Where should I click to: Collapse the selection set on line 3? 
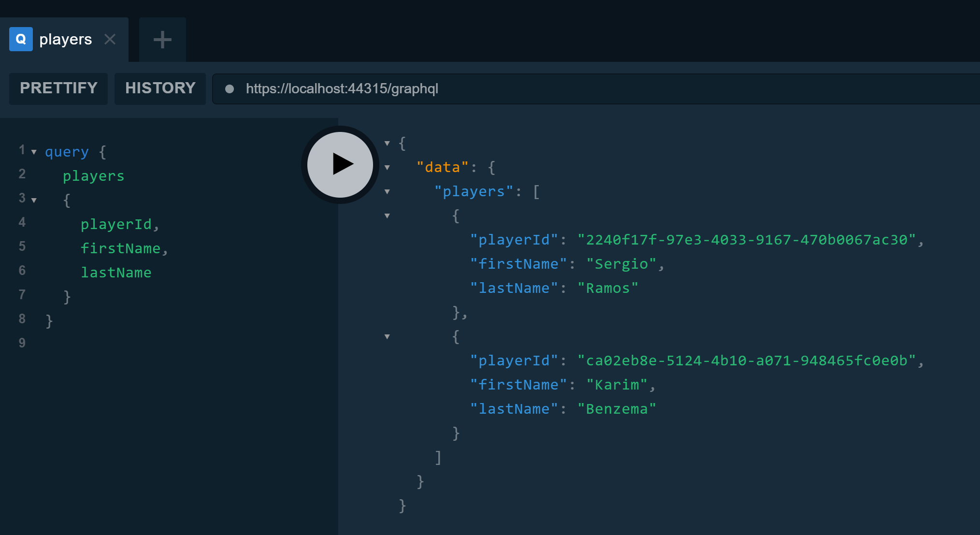[34, 200]
